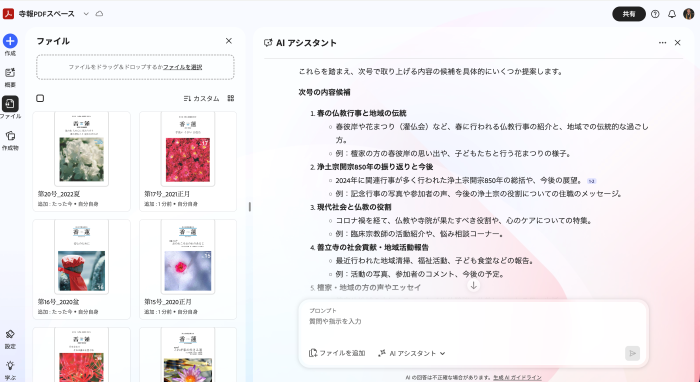Close the ファイル panel
The image size is (700, 382).
tap(229, 41)
